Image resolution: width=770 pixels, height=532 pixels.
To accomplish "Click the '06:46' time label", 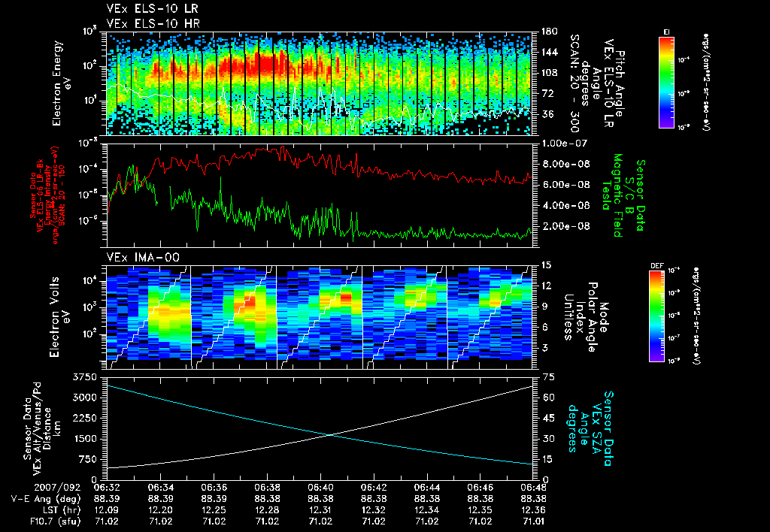I will tap(480, 488).
